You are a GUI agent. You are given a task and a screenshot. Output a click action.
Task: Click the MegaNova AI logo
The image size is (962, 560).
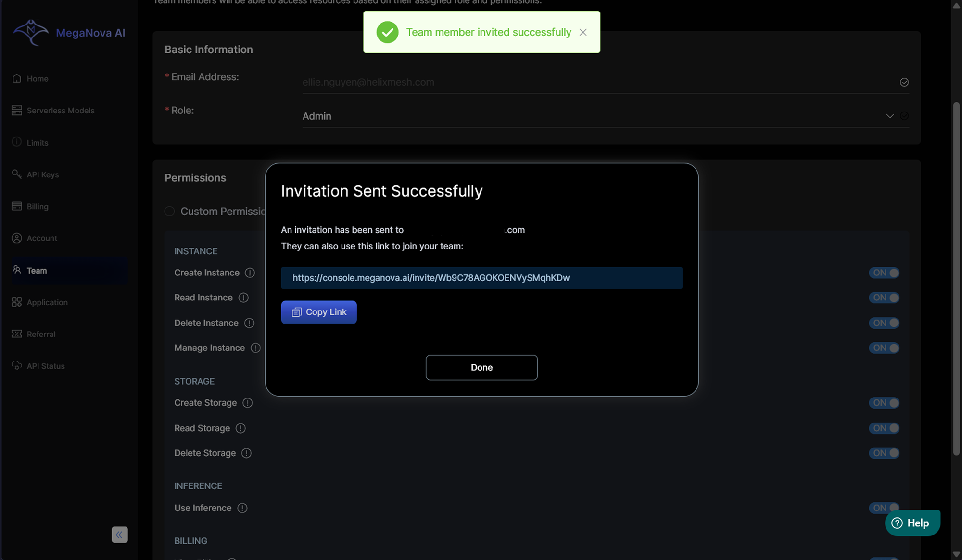click(31, 33)
